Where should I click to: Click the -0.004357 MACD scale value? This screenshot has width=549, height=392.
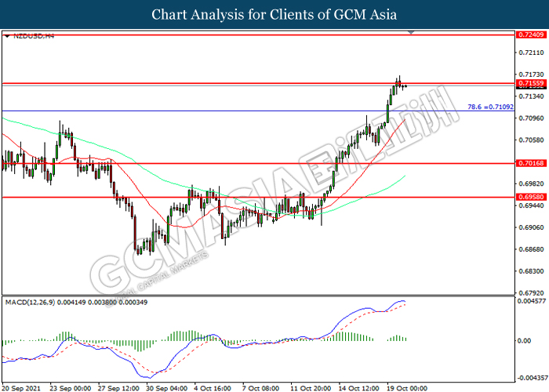533,378
